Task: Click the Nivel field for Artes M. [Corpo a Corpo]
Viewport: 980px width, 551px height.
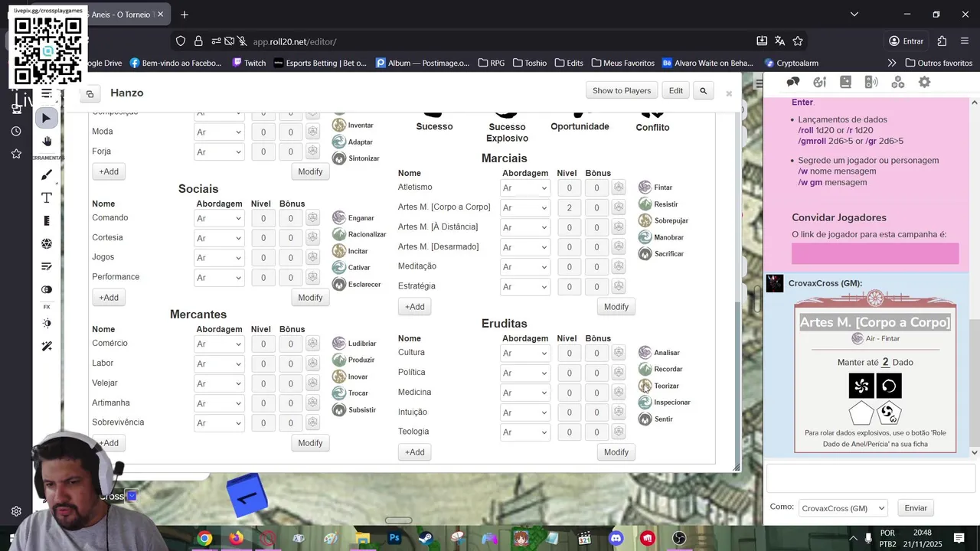Action: tap(569, 207)
